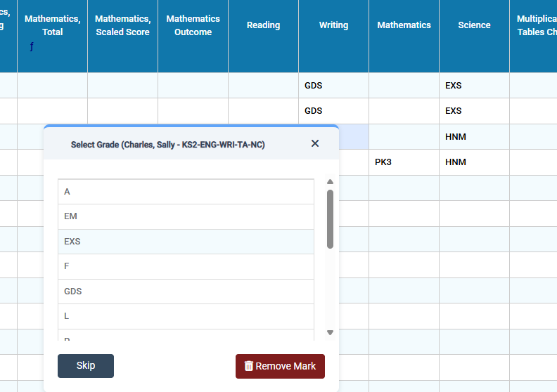Click the Writing column header
The height and width of the screenshot is (392, 557).
[333, 25]
